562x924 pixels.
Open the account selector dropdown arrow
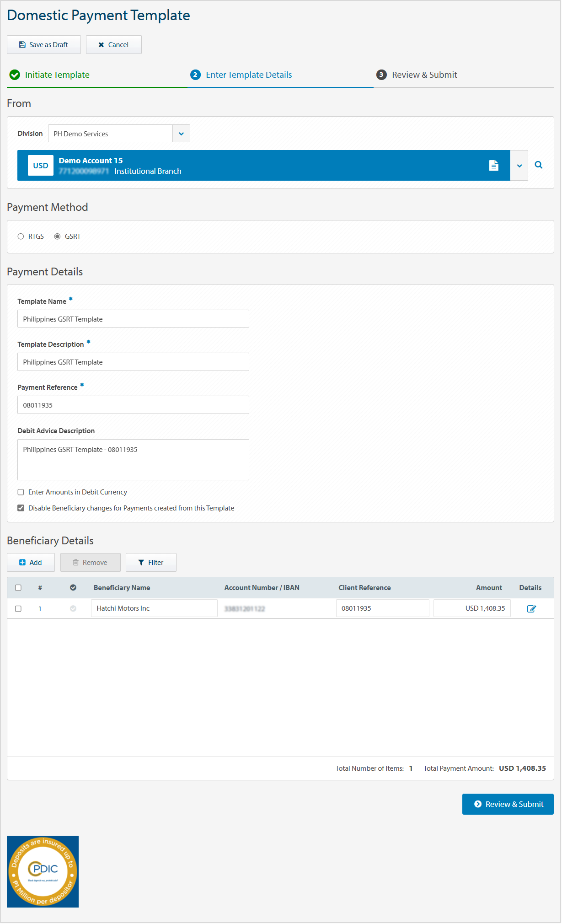point(519,166)
